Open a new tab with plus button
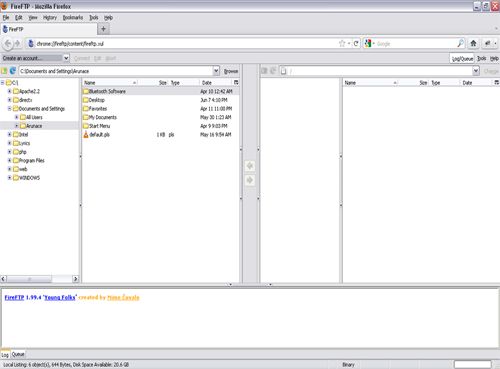 click(x=103, y=29)
